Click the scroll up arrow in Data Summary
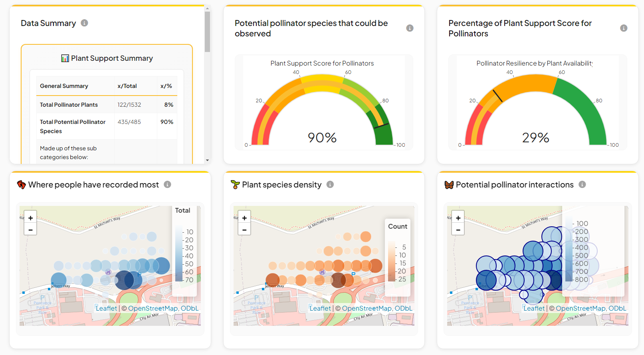This screenshot has height=355, width=644. pyautogui.click(x=207, y=8)
